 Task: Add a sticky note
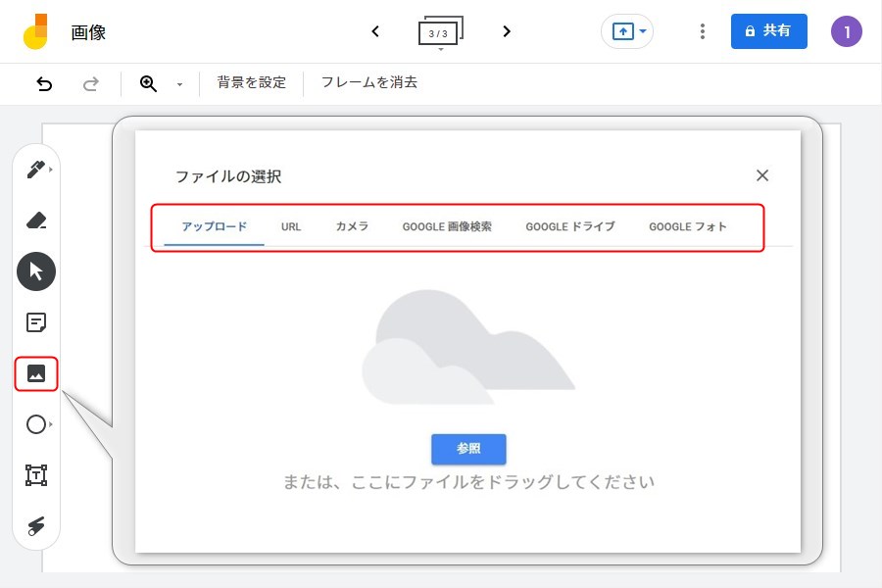[36, 322]
